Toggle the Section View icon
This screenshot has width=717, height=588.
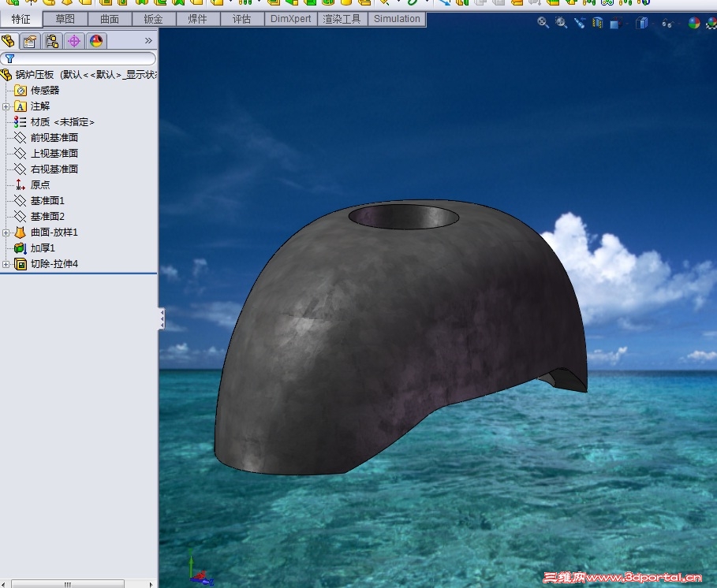[x=598, y=22]
